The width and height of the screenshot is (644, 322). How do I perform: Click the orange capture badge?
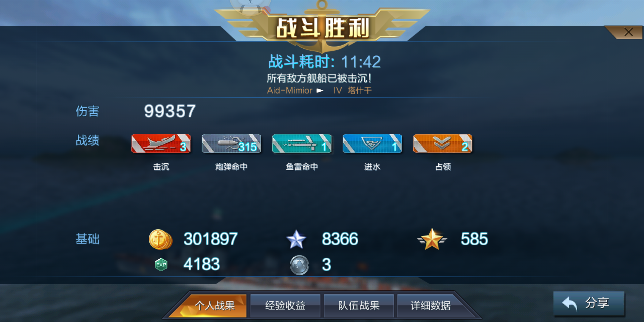[443, 143]
